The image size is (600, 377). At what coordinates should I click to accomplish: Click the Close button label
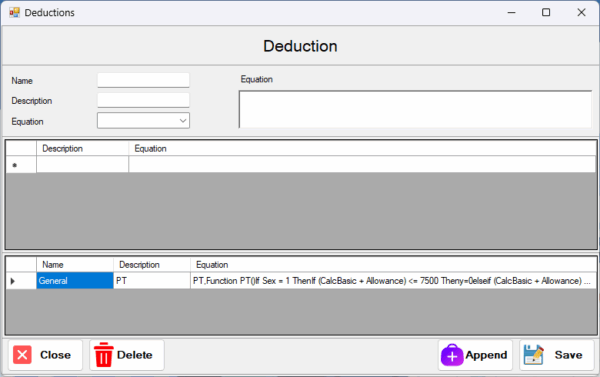tap(55, 355)
